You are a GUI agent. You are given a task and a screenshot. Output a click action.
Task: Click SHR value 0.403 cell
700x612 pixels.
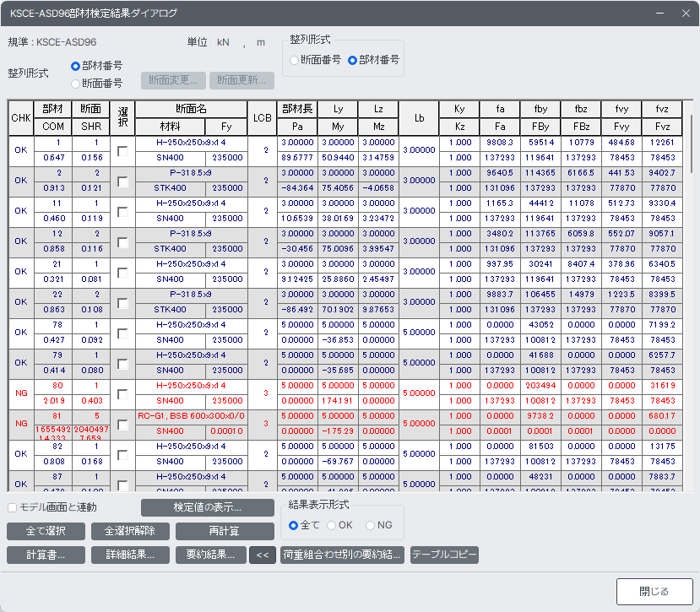[x=91, y=401]
